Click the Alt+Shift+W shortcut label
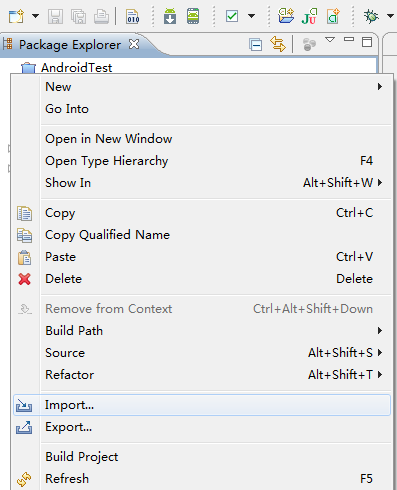Screen dimensions: 397x490 point(338,183)
